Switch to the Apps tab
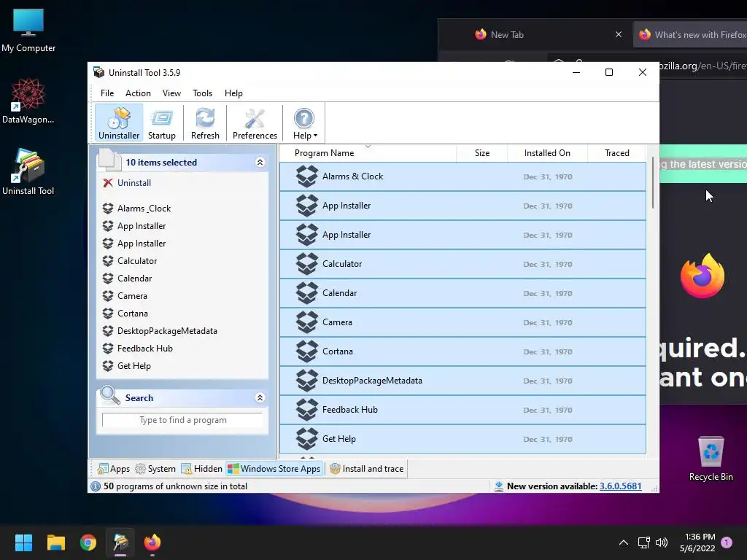 pos(113,469)
